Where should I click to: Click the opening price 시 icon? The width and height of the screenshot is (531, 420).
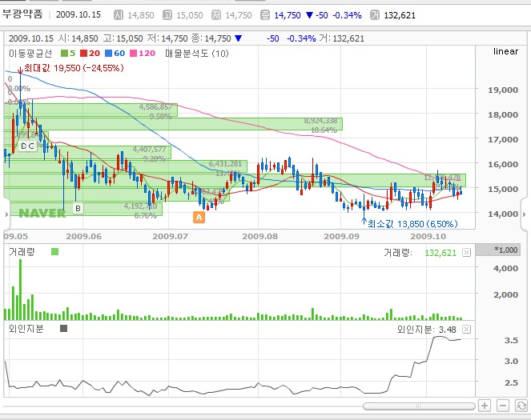click(x=119, y=15)
